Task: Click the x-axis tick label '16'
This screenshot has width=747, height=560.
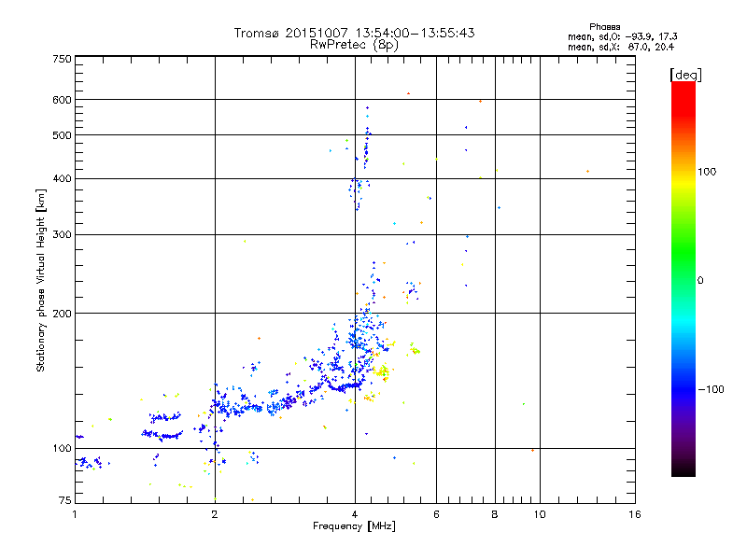Action: click(635, 514)
